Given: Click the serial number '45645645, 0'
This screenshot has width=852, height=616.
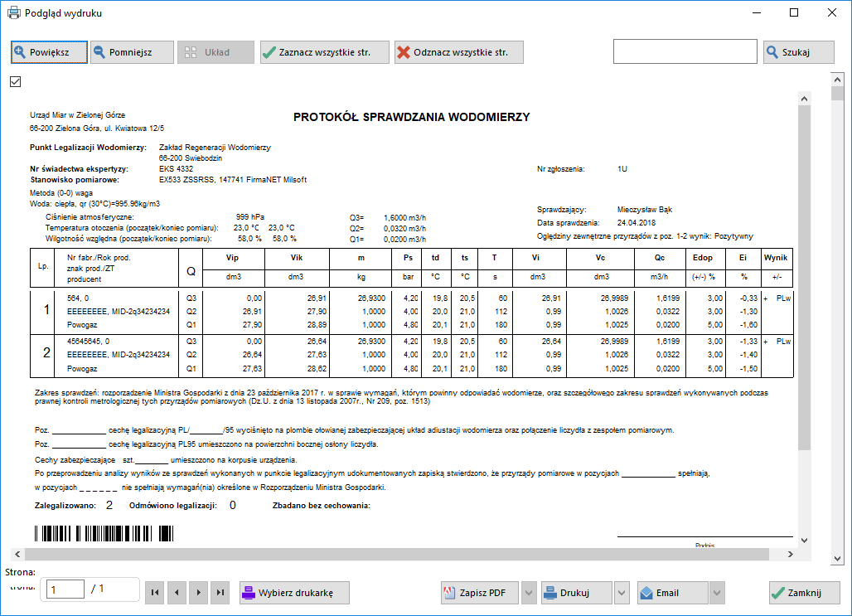Looking at the screenshot, I should tap(88, 342).
